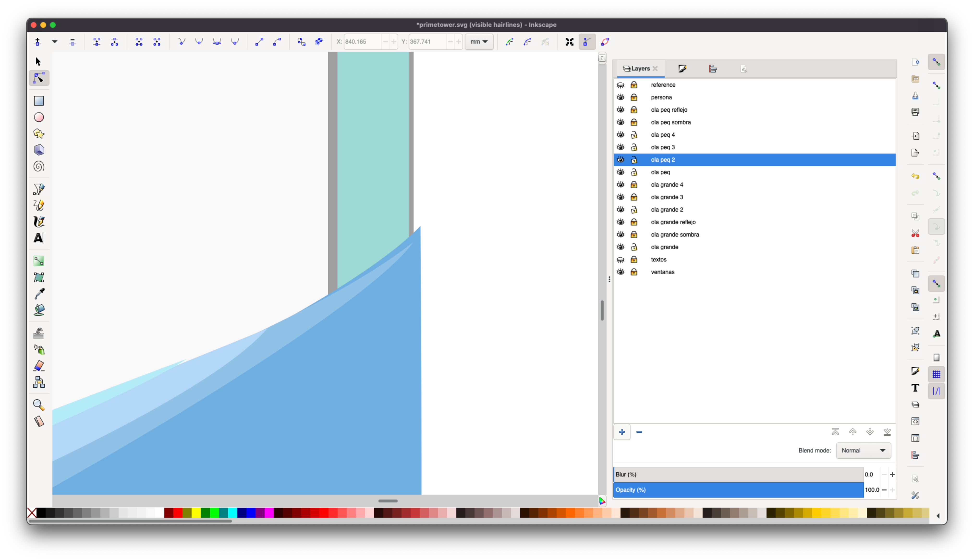The height and width of the screenshot is (560, 974).
Task: Select the Node tool in toolbar
Action: 38,78
